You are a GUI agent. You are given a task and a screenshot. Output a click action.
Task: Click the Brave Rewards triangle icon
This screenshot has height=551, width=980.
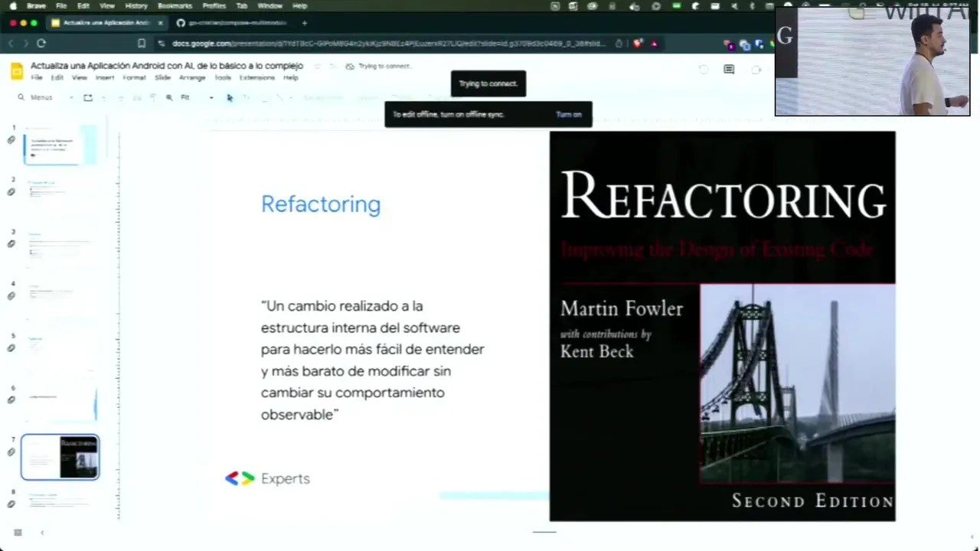[x=654, y=44]
